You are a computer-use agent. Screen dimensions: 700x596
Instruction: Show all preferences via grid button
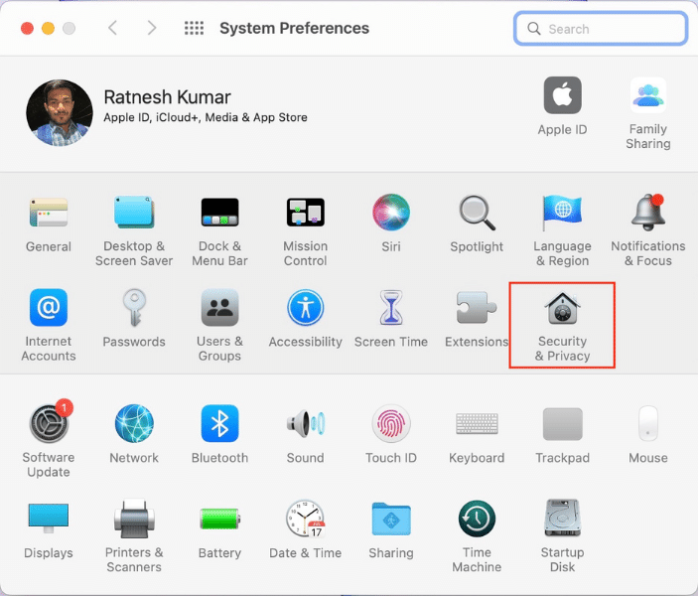pos(195,28)
